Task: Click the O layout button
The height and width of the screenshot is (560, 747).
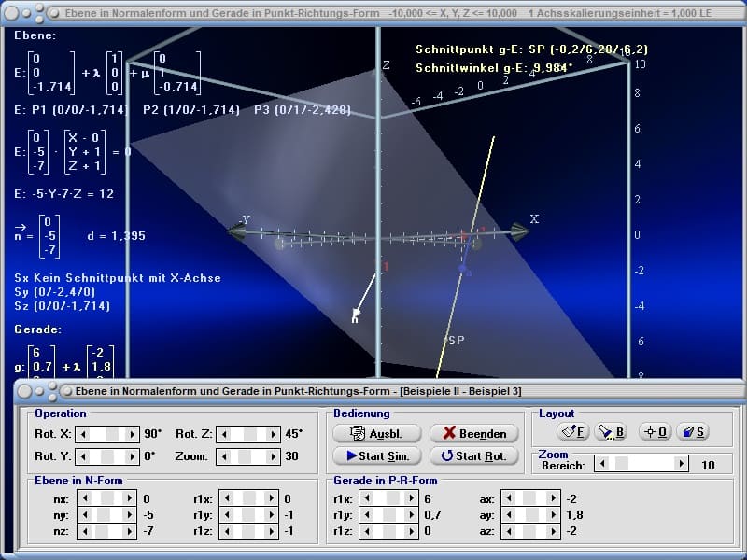Action: click(656, 432)
